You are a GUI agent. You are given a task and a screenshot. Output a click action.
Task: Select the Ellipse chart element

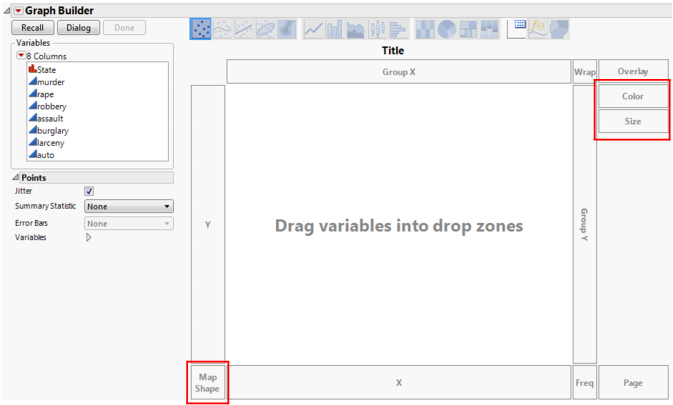coord(265,30)
